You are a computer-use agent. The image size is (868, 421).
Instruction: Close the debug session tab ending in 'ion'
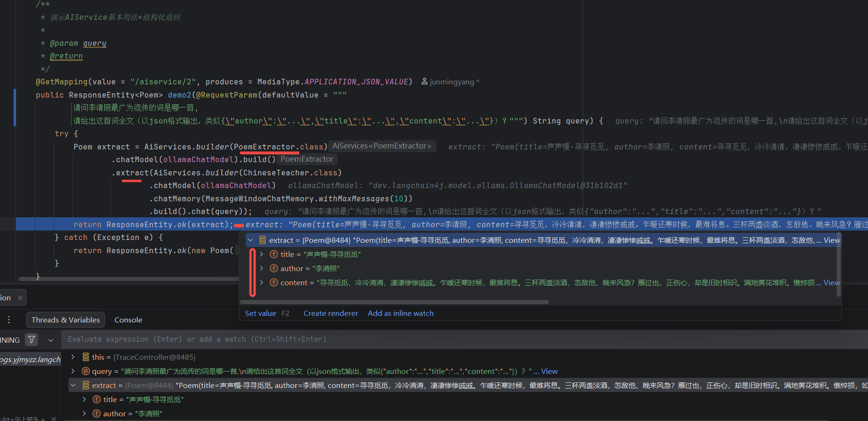click(x=20, y=297)
